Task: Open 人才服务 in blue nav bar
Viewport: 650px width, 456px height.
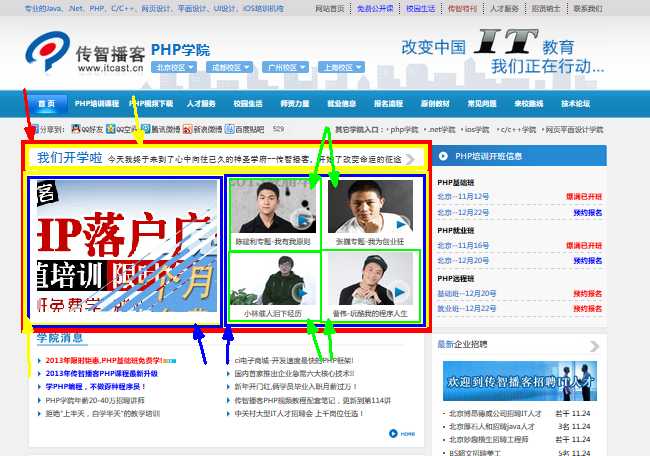Action: pyautogui.click(x=201, y=103)
